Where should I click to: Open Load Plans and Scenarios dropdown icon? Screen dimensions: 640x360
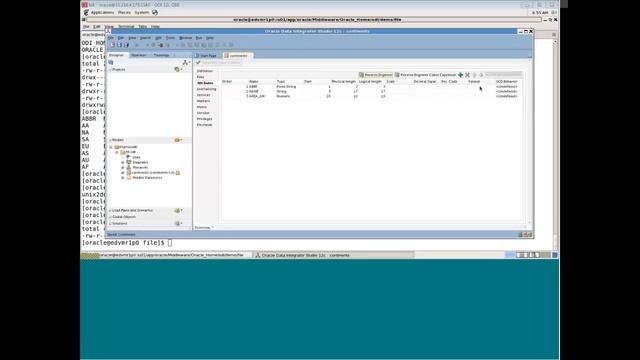(x=178, y=211)
